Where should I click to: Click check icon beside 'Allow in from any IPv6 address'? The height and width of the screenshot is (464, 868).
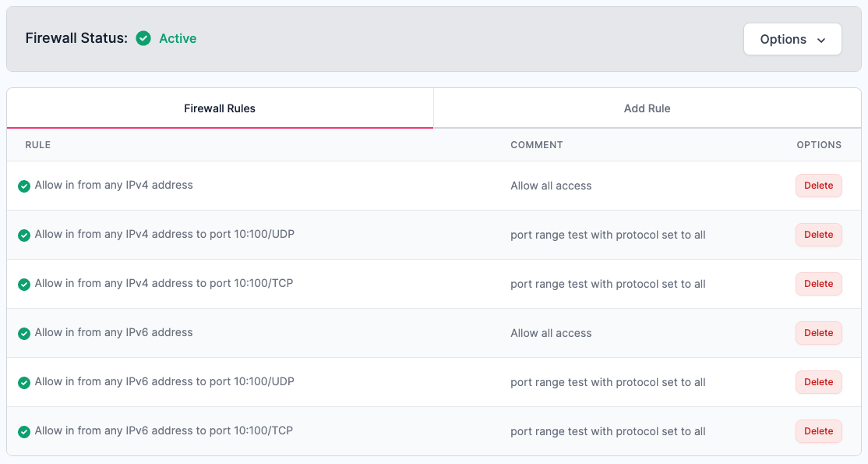pyautogui.click(x=24, y=334)
